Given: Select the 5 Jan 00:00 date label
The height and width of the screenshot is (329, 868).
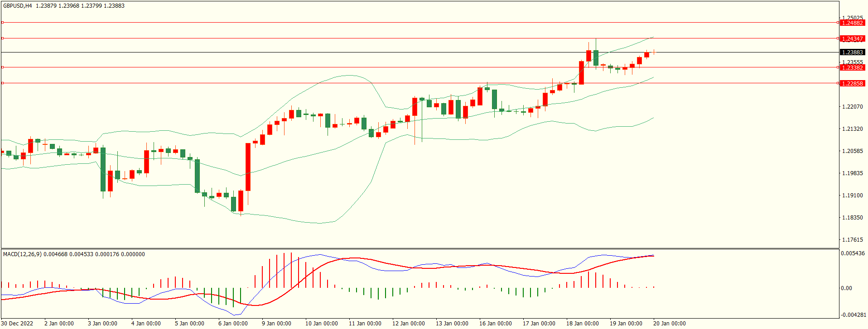Looking at the screenshot, I should (189, 323).
